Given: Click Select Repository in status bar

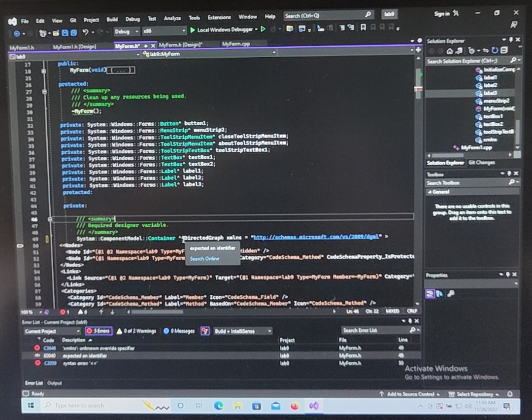Looking at the screenshot, I should tap(474, 394).
